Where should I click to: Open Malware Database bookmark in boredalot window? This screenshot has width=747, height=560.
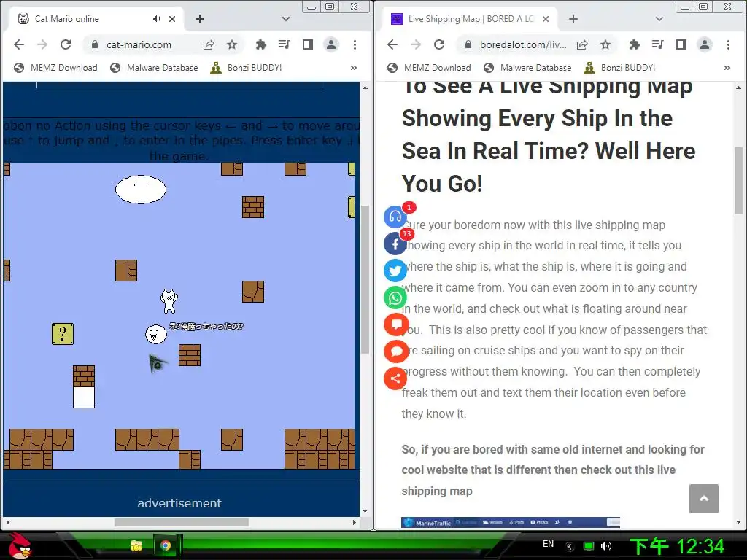coord(527,68)
